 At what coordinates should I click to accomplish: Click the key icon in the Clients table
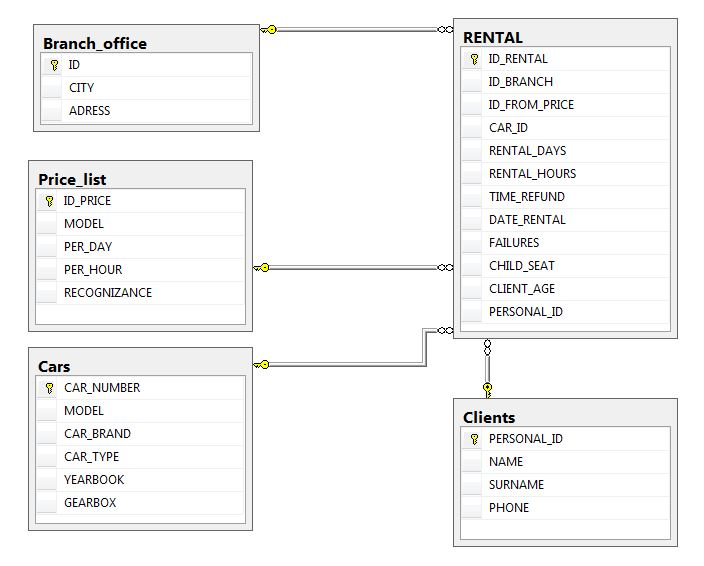(474, 439)
